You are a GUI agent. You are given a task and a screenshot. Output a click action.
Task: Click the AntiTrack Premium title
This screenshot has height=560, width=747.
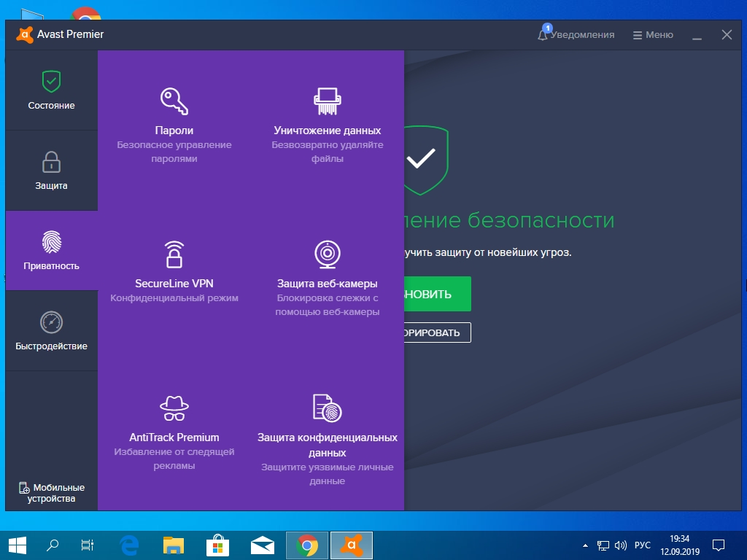pos(174,437)
